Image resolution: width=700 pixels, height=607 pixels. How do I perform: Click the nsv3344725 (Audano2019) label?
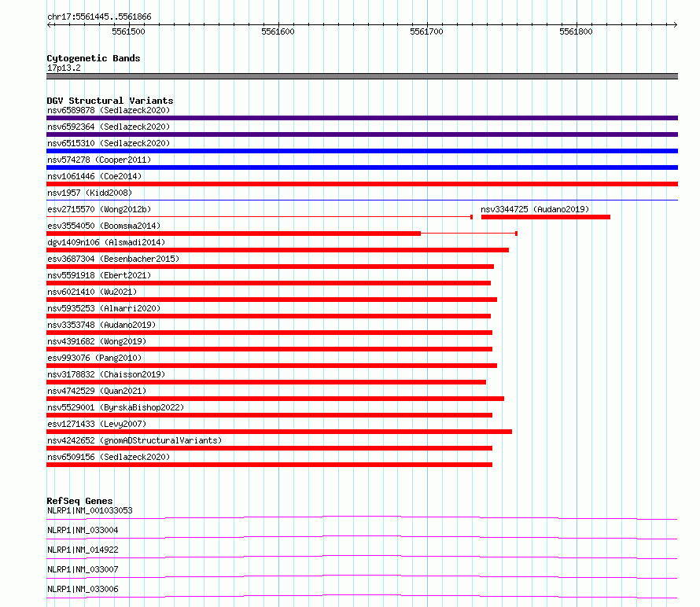[535, 209]
